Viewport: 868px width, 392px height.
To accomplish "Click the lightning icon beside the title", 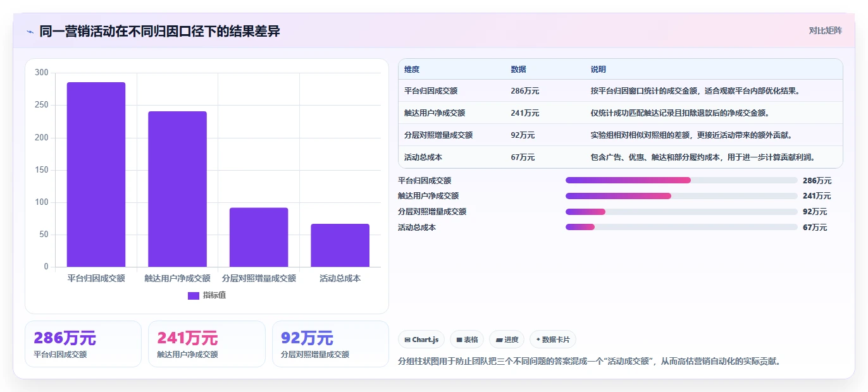I will pyautogui.click(x=30, y=32).
